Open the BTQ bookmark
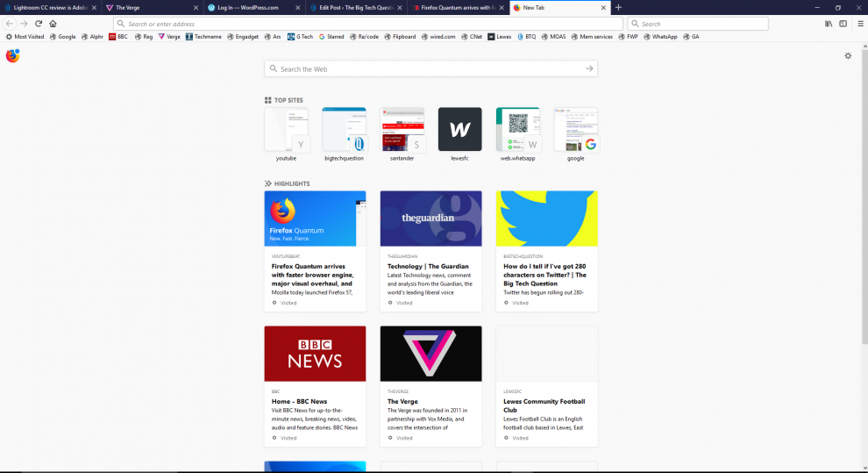Image resolution: width=868 pixels, height=473 pixels. (x=526, y=37)
